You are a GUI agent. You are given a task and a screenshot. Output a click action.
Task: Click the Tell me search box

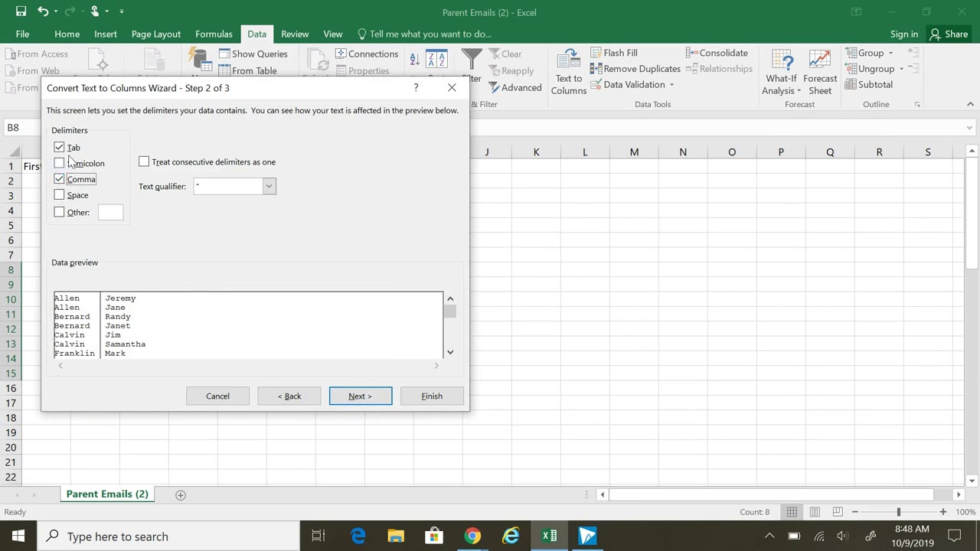coord(425,34)
